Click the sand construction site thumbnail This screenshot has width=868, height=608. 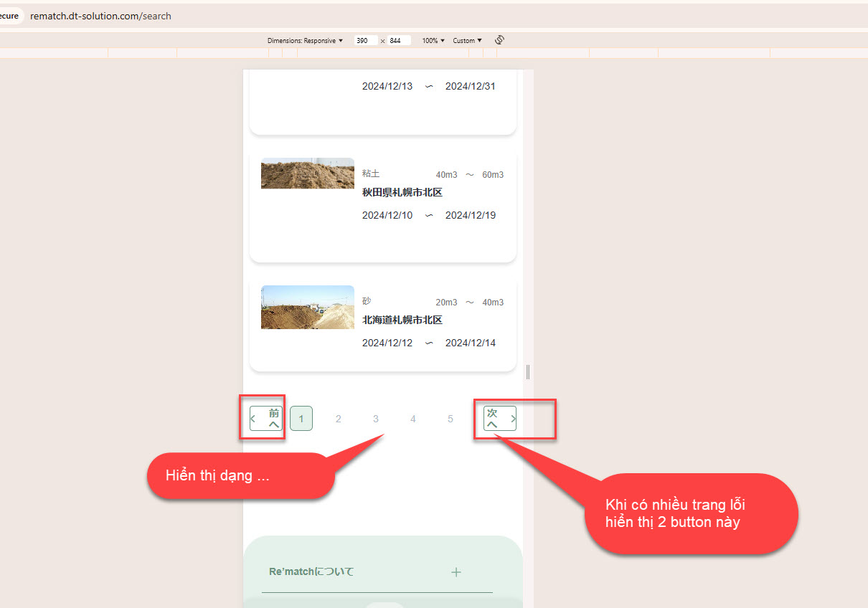click(x=307, y=308)
